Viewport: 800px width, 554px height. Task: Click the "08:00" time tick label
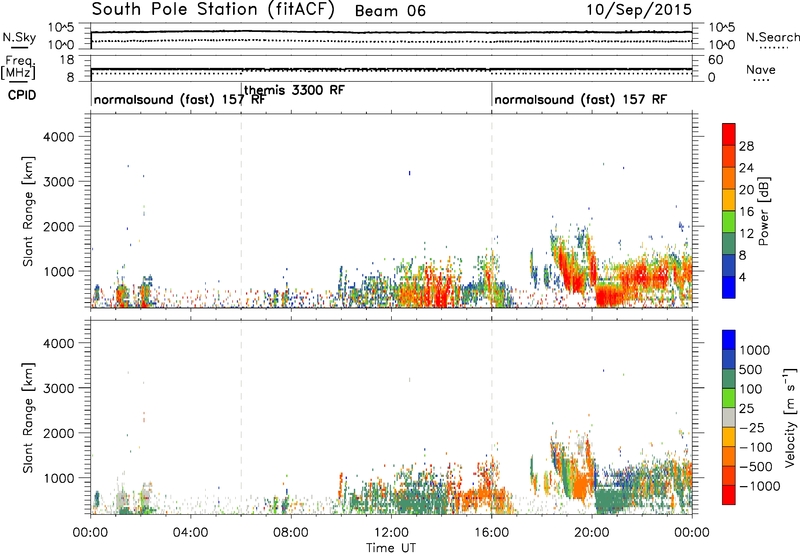(x=290, y=533)
